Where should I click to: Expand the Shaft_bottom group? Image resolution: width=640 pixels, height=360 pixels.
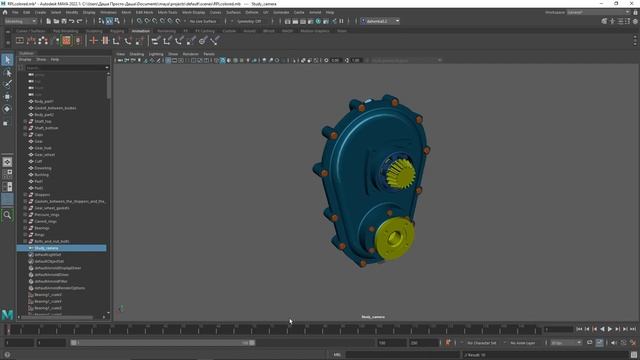(x=25, y=128)
